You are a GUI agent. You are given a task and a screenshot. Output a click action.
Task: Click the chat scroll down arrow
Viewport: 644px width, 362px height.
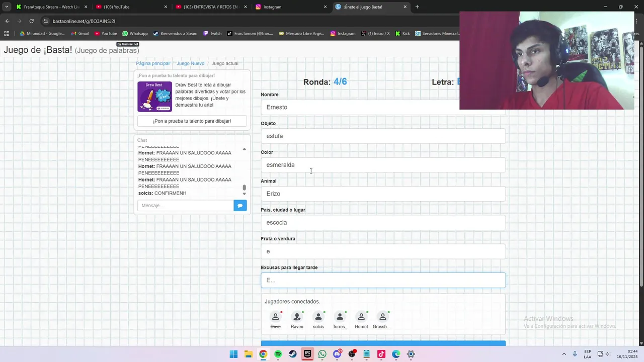pos(245,194)
